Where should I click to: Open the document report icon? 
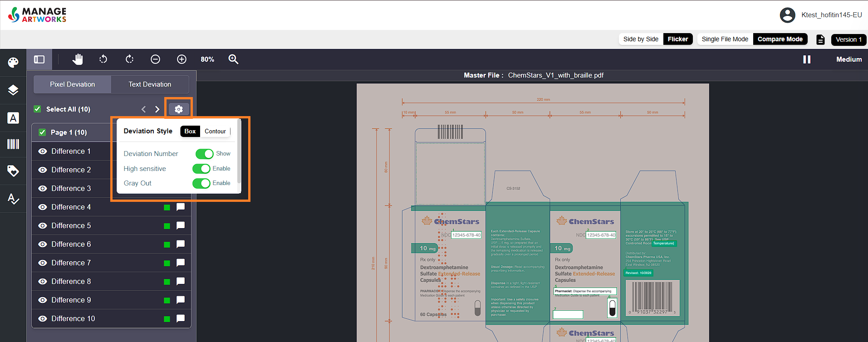pos(820,39)
